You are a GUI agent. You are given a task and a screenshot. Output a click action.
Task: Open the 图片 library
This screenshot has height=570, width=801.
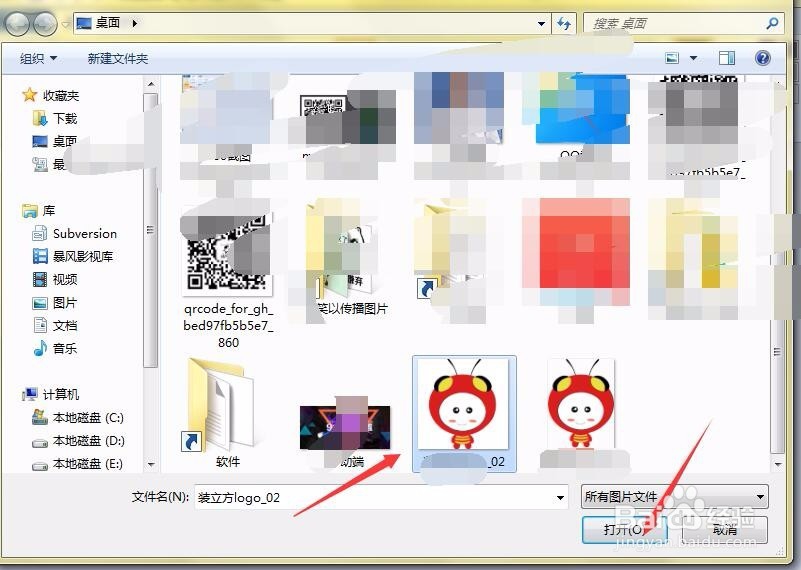pyautogui.click(x=65, y=303)
